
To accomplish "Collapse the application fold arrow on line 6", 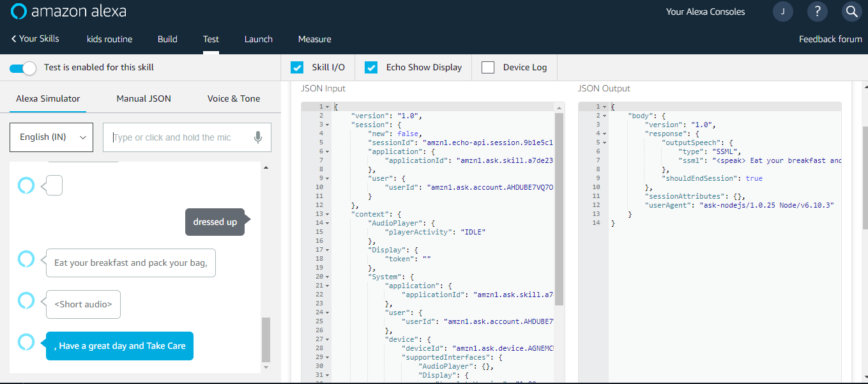I will [327, 151].
